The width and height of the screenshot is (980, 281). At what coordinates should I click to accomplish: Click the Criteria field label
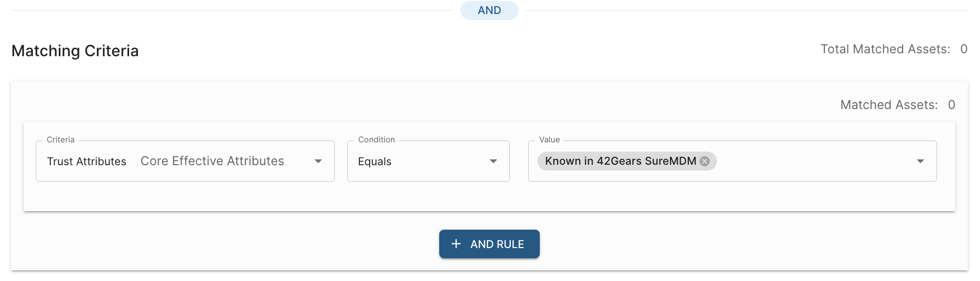60,140
